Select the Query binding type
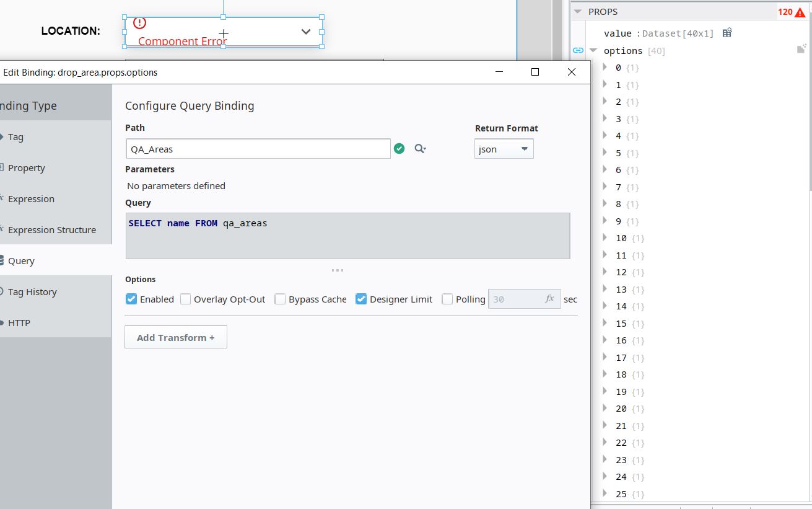 [x=56, y=261]
